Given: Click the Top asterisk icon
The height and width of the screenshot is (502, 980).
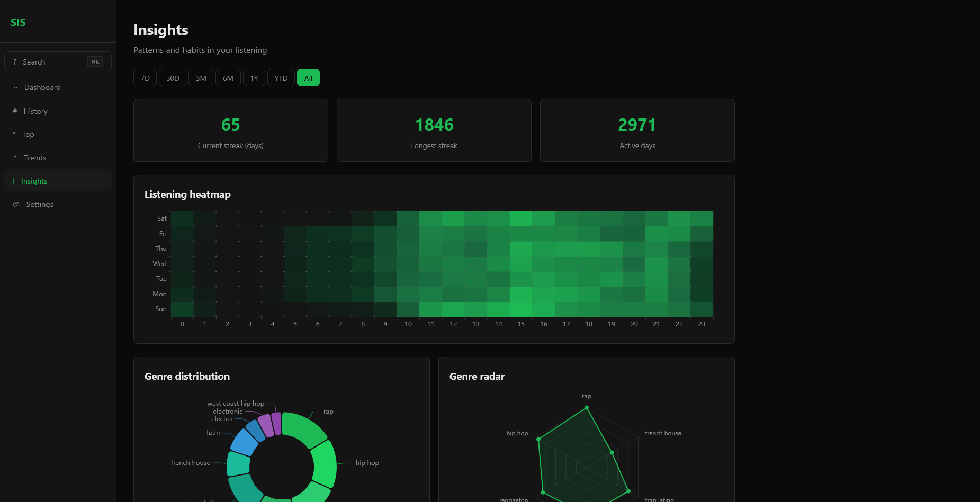Looking at the screenshot, I should coord(14,134).
